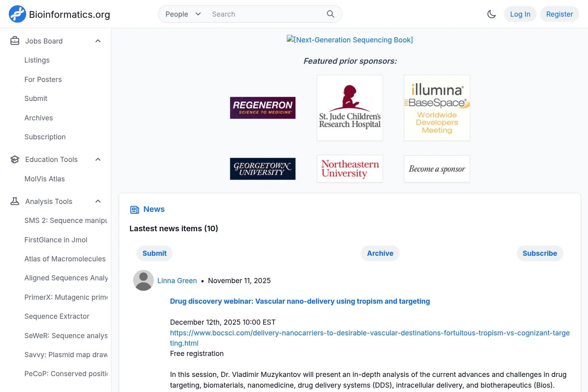Click the News newspaper icon
Screen dimensions: 588x392
135,209
